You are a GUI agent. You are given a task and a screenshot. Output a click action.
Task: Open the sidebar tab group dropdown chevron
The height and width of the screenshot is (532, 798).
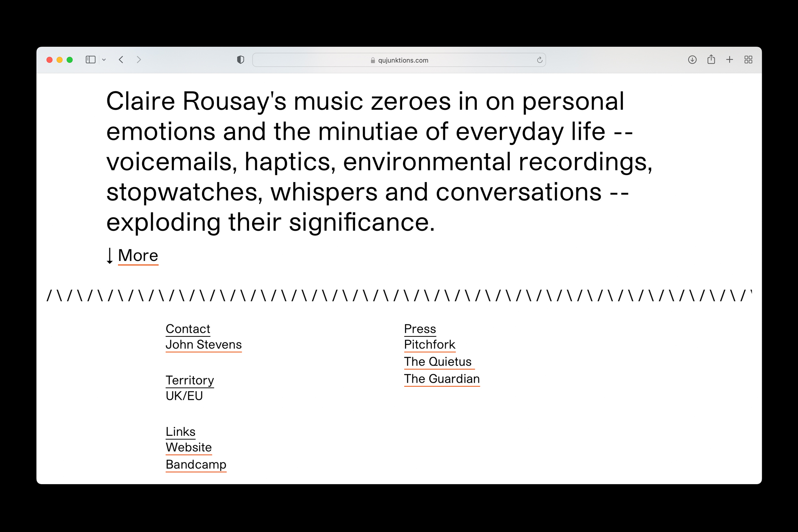(104, 60)
